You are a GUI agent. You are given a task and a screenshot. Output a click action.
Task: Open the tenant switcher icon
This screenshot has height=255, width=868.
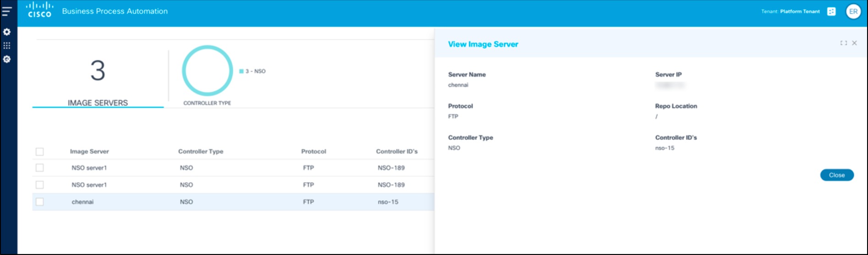point(831,11)
